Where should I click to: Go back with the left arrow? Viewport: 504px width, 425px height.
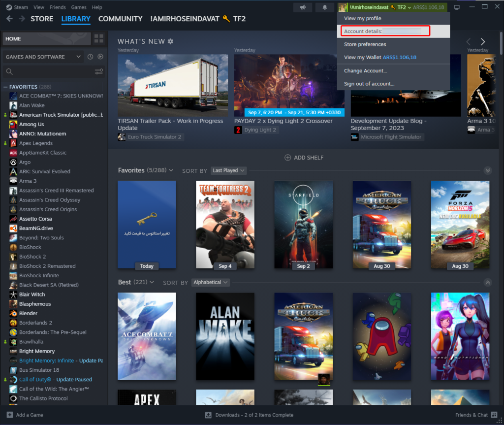pyautogui.click(x=9, y=19)
